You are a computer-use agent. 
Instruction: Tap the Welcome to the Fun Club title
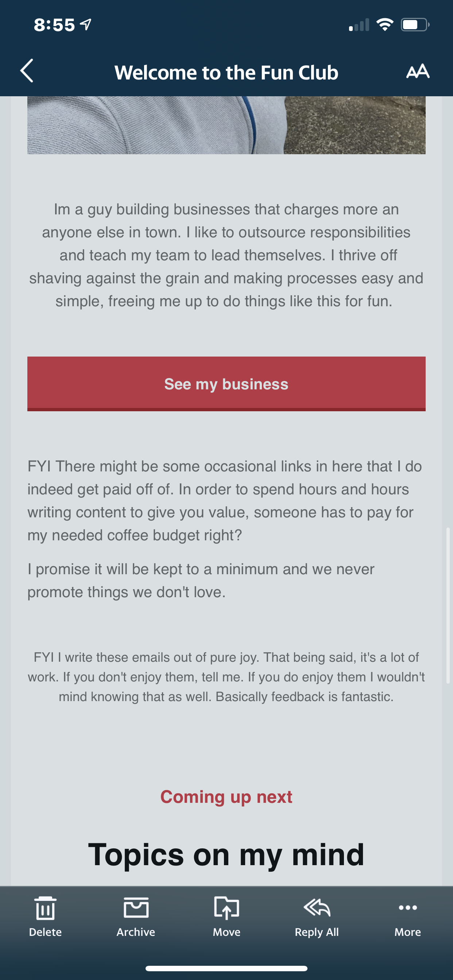[226, 72]
